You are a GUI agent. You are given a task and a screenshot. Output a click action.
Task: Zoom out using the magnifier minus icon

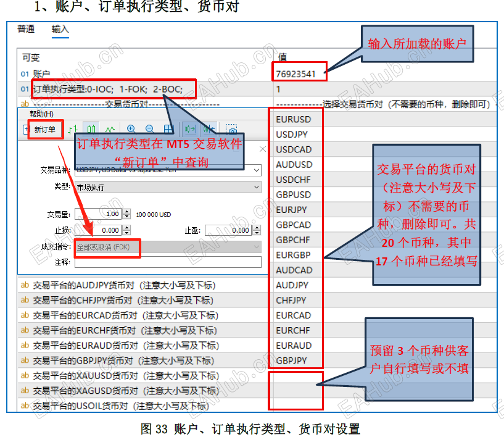pos(149,128)
